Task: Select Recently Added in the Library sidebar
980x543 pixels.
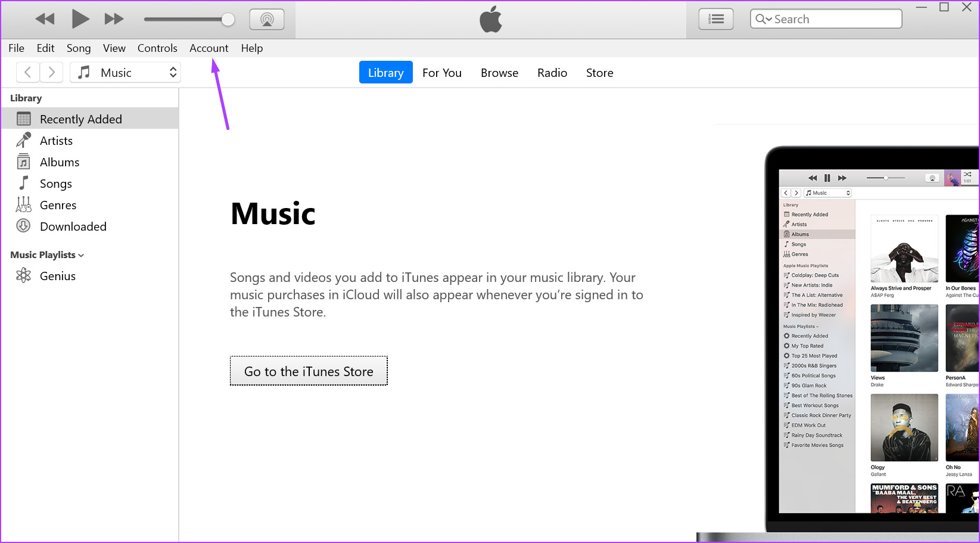Action: (x=80, y=119)
